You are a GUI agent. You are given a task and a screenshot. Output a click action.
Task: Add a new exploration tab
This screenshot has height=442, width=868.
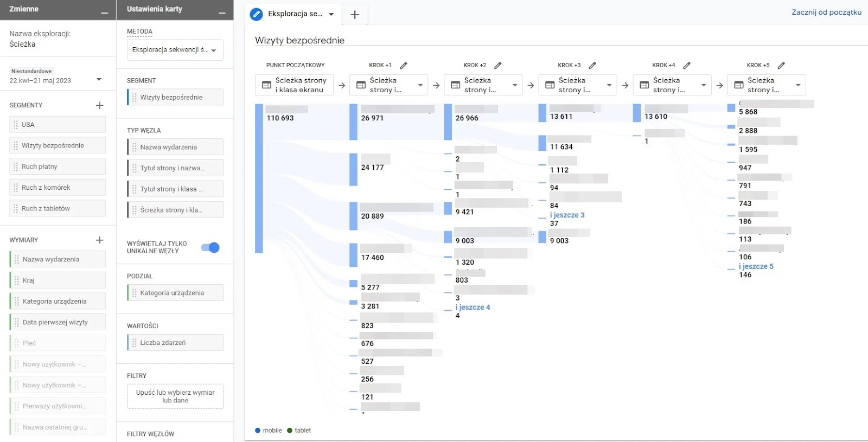[x=355, y=15]
